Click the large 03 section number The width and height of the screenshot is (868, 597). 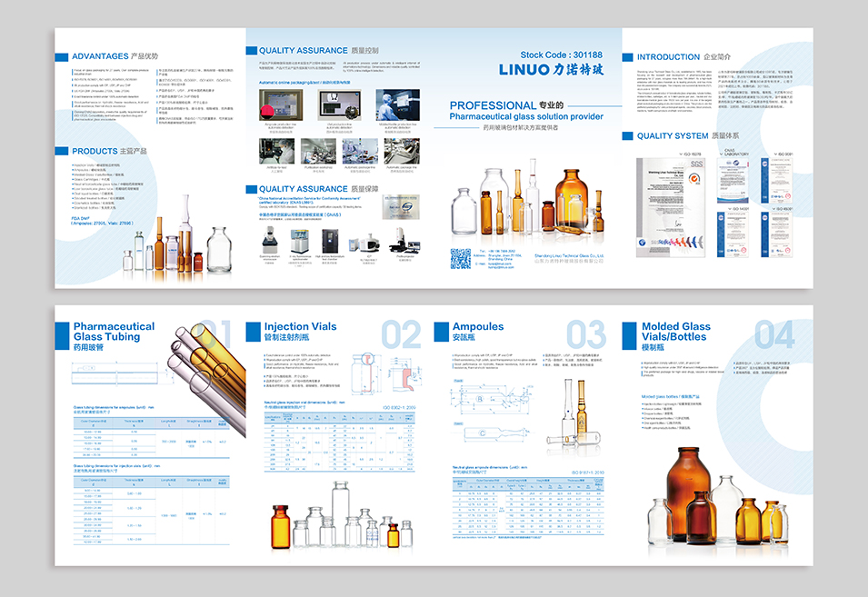586,334
